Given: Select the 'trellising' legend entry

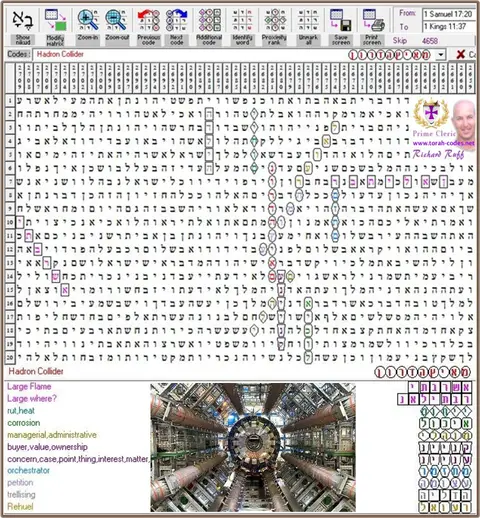Looking at the screenshot, I should (21, 495).
